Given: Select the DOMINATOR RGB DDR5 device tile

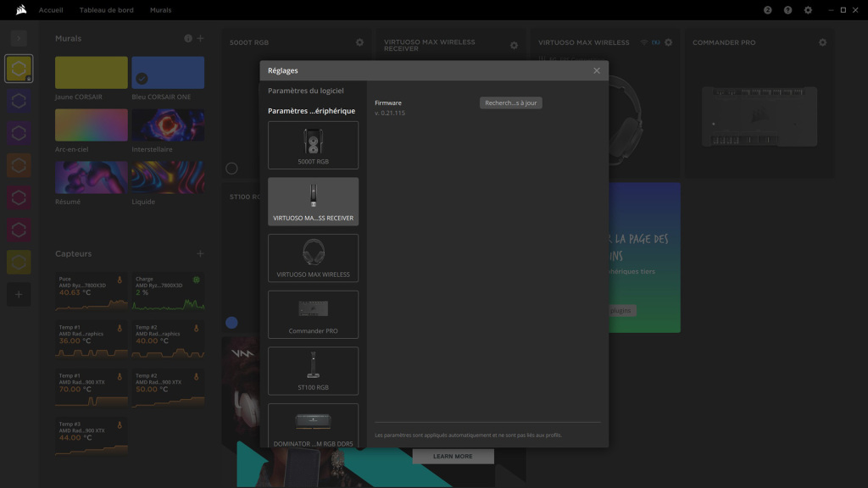Looking at the screenshot, I should tap(314, 425).
